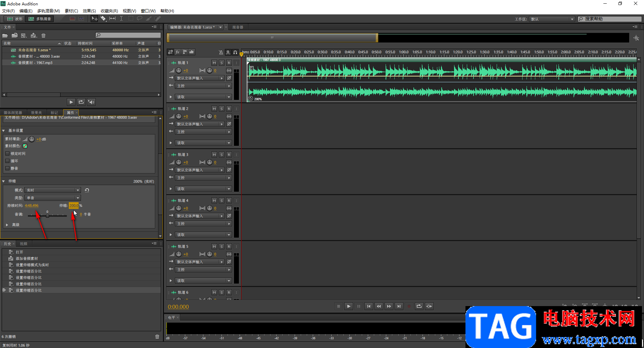Click the 持续时间 value 4:48.496
Image resolution: width=644 pixels, height=348 pixels.
32,206
